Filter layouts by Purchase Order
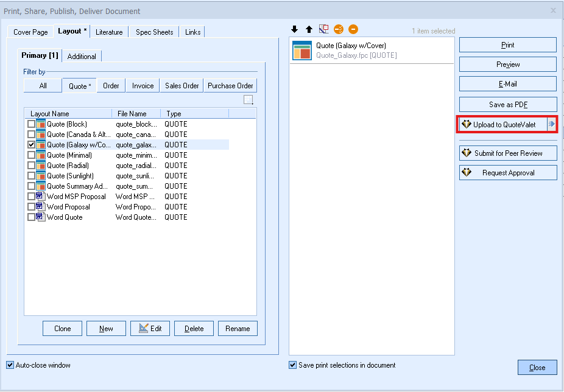The width and height of the screenshot is (564, 392). 230,86
